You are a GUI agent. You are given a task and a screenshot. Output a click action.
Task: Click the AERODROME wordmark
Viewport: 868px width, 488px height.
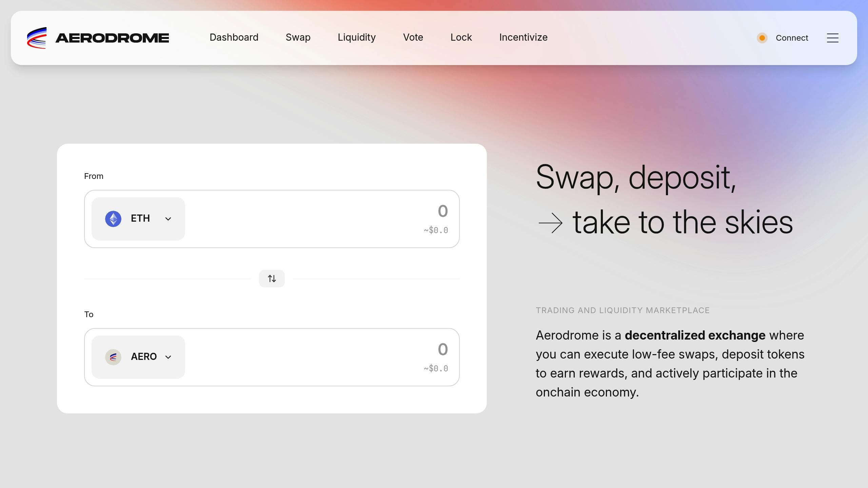(112, 38)
